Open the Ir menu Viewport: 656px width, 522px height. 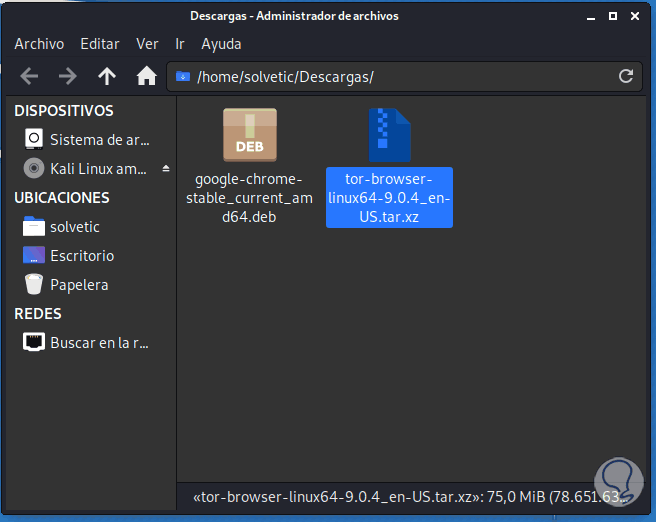[x=180, y=44]
